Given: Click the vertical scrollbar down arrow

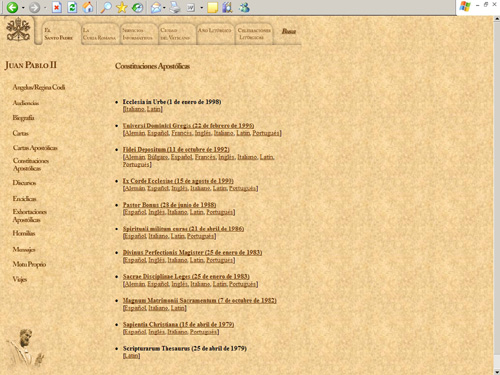Looking at the screenshot, I should (x=496, y=371).
